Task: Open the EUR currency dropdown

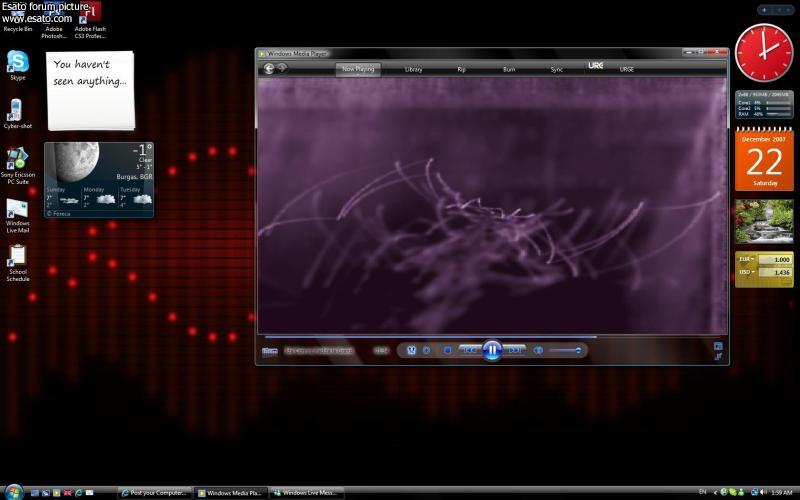Action: [746, 259]
